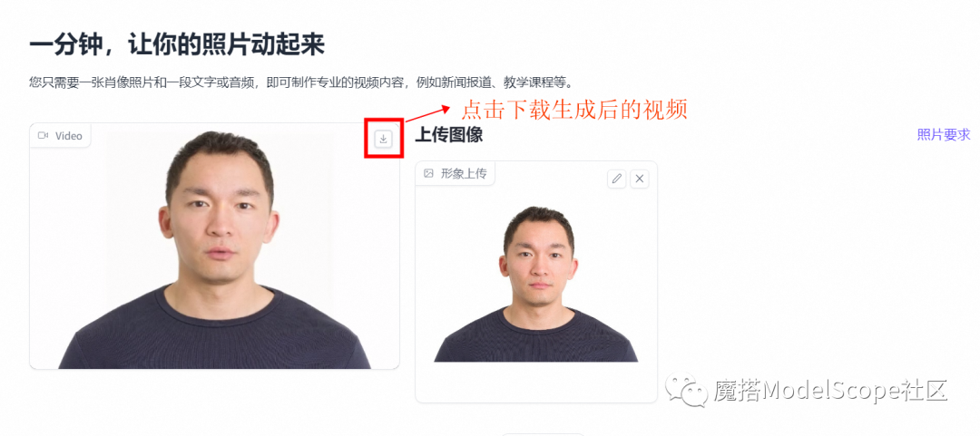Remove the uploaded portrait image
The image size is (980, 436).
pos(640,179)
